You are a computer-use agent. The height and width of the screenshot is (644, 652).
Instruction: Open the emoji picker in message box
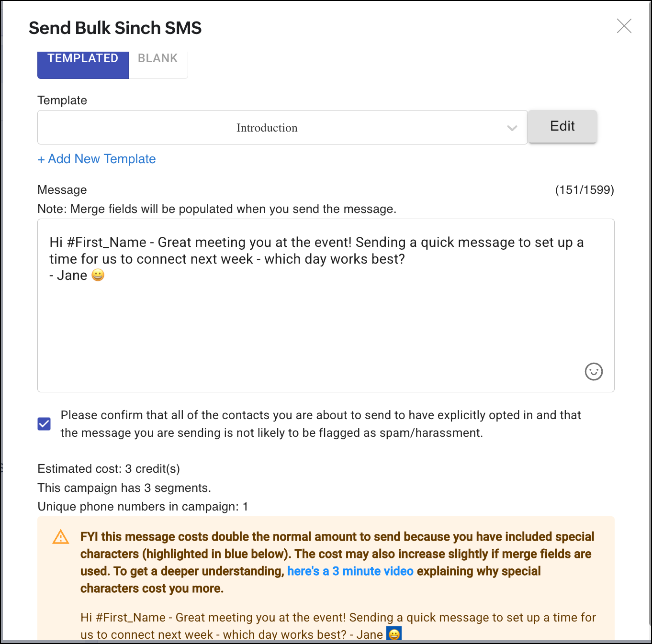(594, 371)
